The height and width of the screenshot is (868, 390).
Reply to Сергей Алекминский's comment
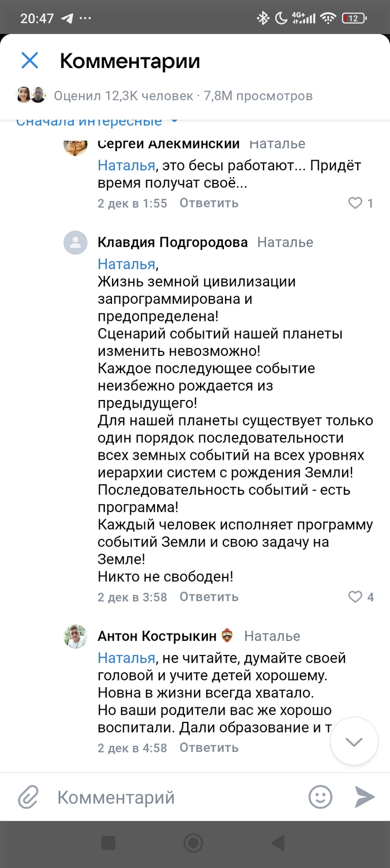point(208,203)
